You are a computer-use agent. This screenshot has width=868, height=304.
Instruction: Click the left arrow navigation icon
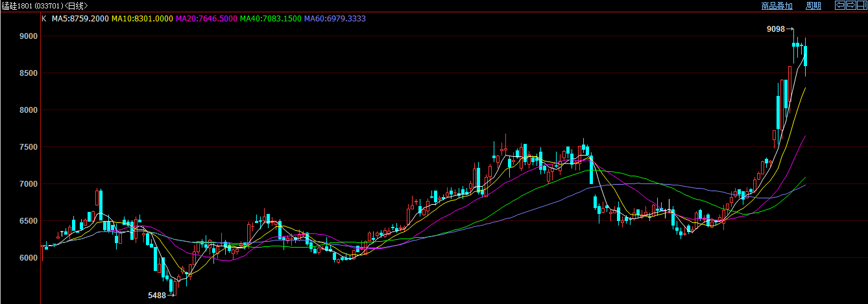(839, 5)
